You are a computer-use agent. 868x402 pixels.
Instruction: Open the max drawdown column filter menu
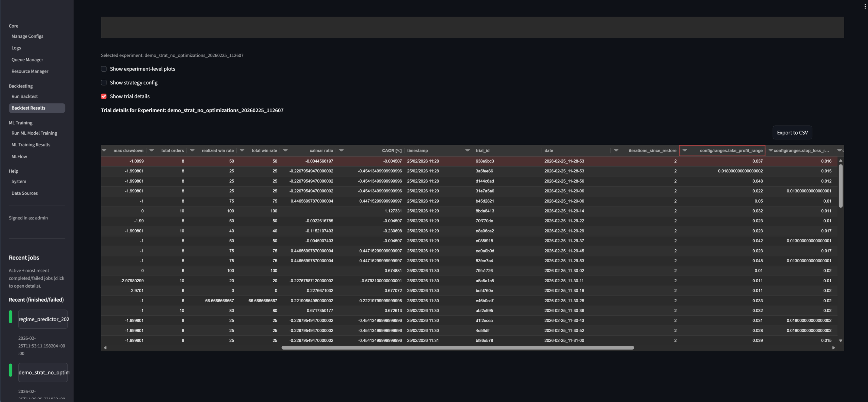point(104,151)
